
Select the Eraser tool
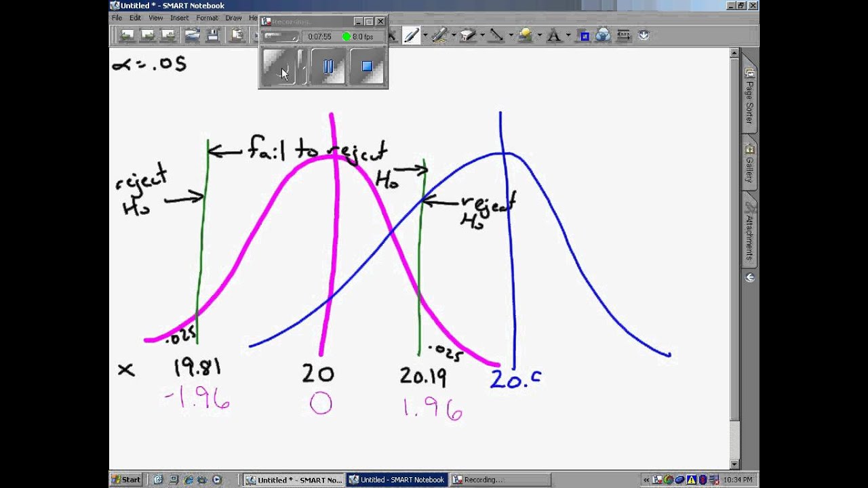tap(468, 35)
